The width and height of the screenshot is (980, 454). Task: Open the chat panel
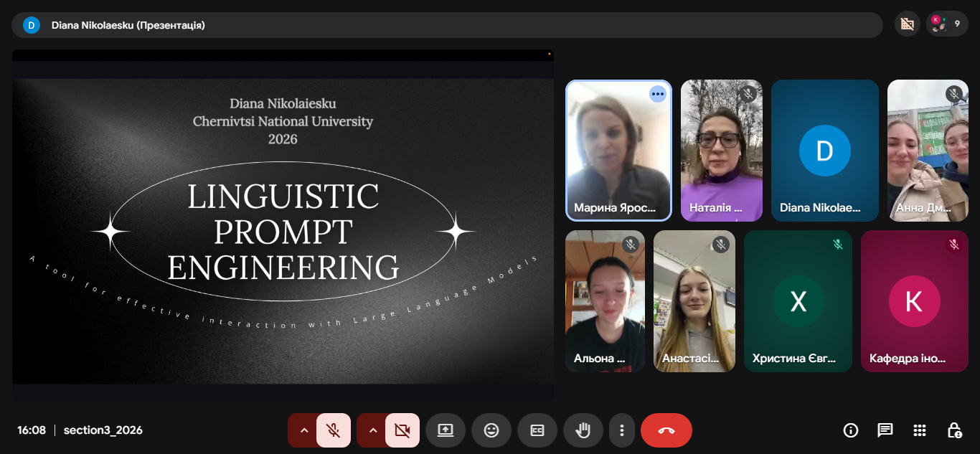[x=885, y=430]
